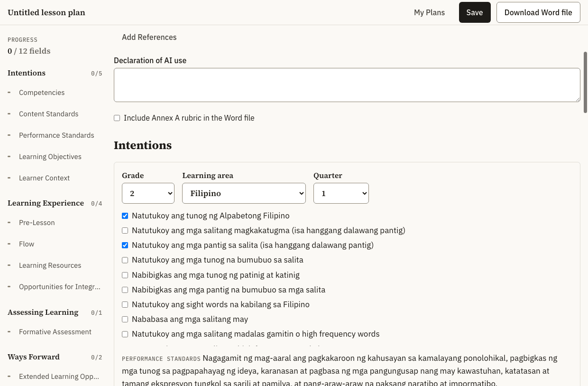Go to Pre-Lesson in sidebar
The image size is (588, 386).
pos(37,223)
